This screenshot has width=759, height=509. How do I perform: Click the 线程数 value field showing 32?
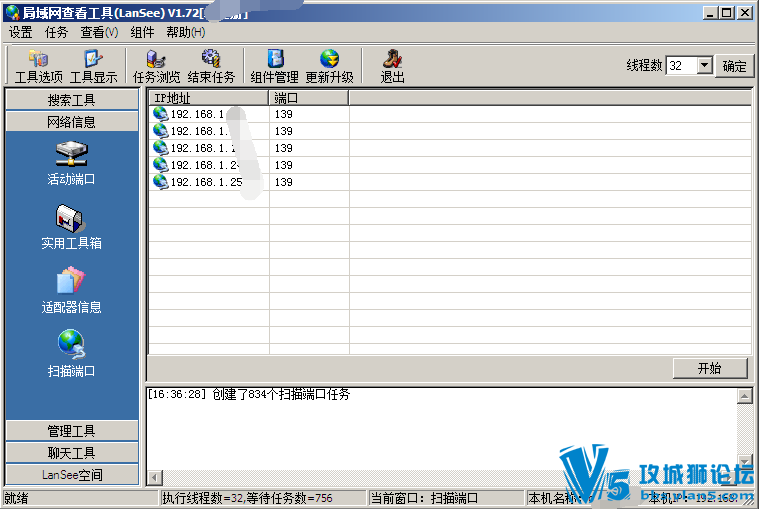tap(682, 65)
